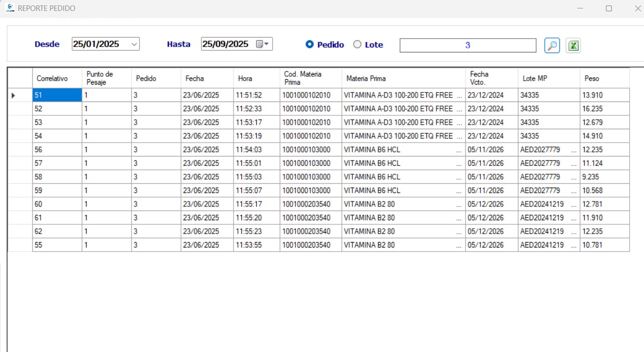Screen dimensions: 644x352
Task: Select the Correlativo cell with value 55
Action: (57, 245)
